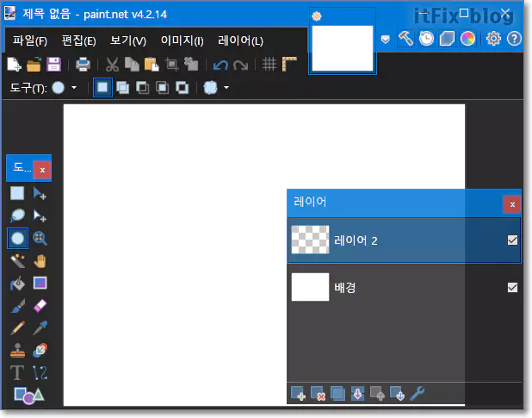Select the Shapes tool
The image size is (532, 418).
coord(29,396)
